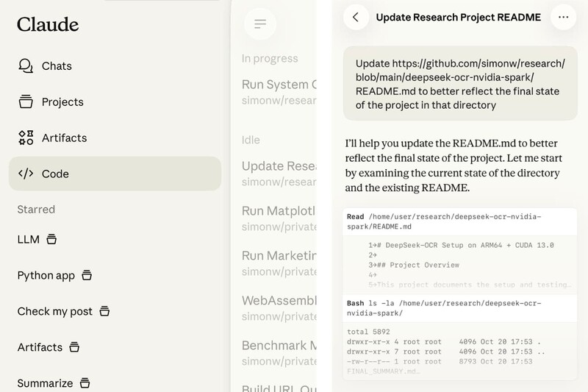Click the Claude logo
The image size is (588, 392).
click(x=48, y=24)
